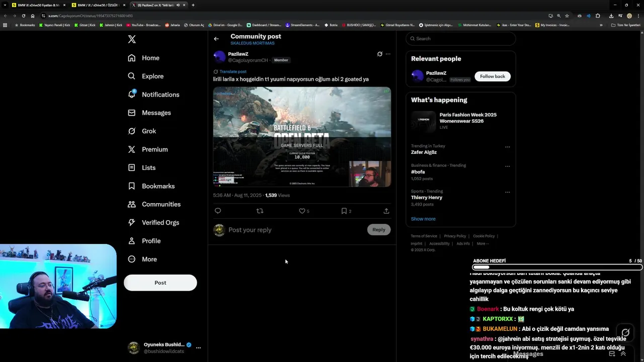This screenshot has width=644, height=362.
Task: Click the X Search box
Action: point(461,39)
